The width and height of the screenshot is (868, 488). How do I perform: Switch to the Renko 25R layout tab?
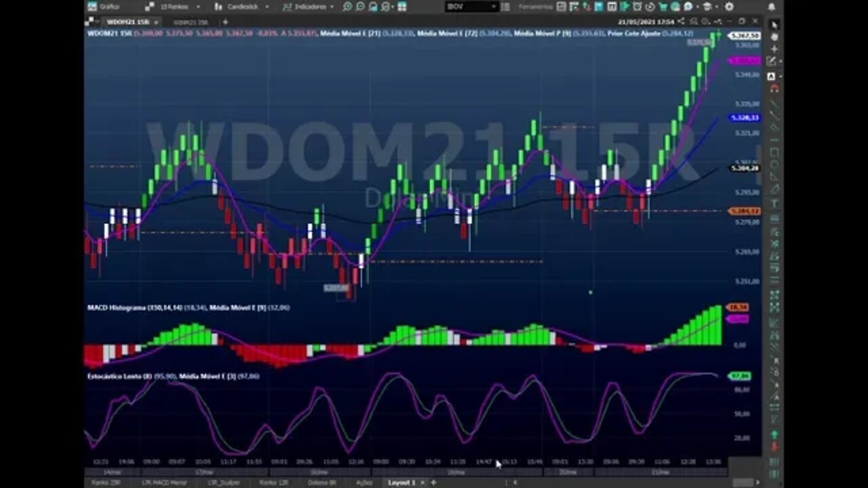coord(105,483)
